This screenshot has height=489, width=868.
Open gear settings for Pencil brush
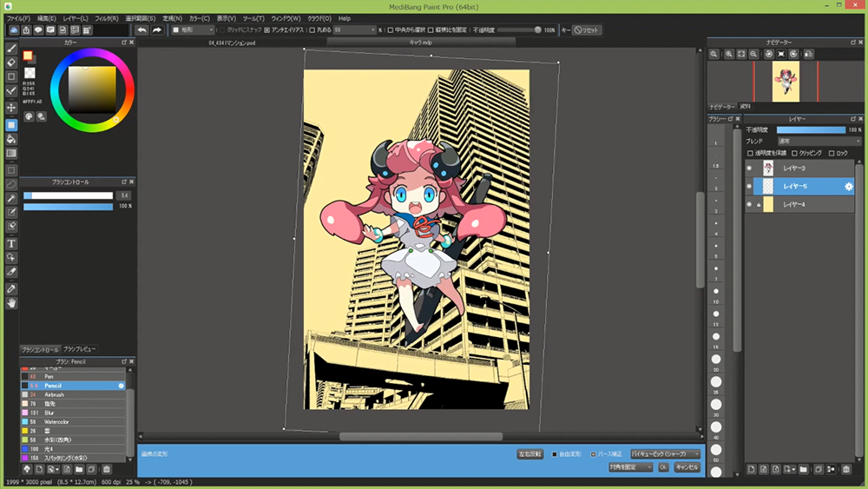tap(122, 386)
